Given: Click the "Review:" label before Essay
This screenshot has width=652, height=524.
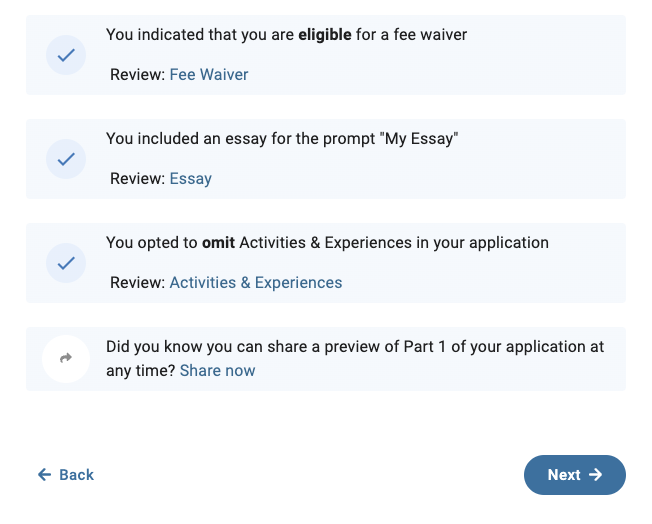Looking at the screenshot, I should click(138, 179).
